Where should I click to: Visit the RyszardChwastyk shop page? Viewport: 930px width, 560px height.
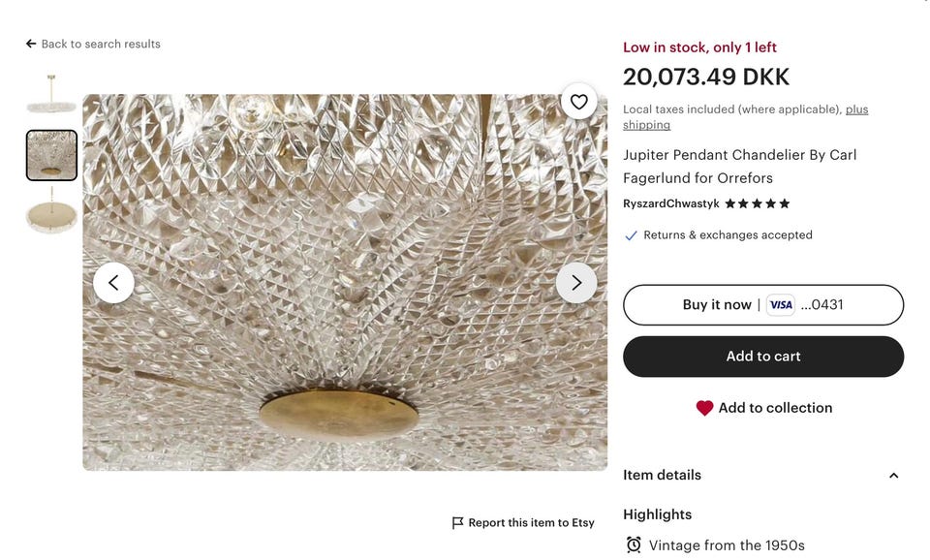click(670, 203)
